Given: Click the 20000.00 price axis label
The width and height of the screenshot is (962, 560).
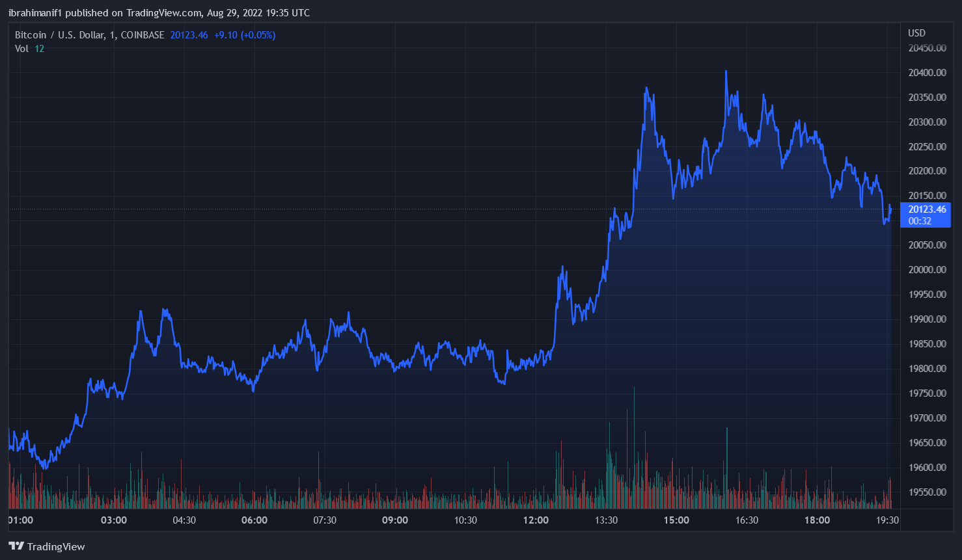Looking at the screenshot, I should coord(927,270).
